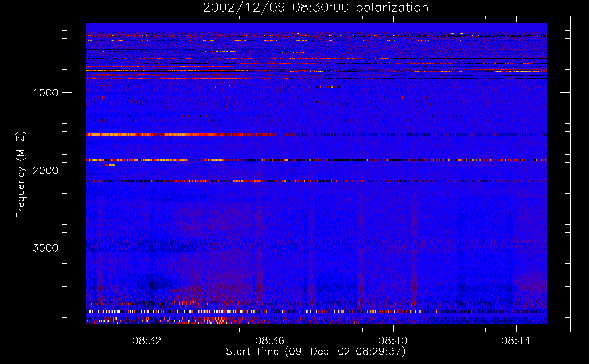Click the "2000" frequency tick label

click(x=46, y=170)
